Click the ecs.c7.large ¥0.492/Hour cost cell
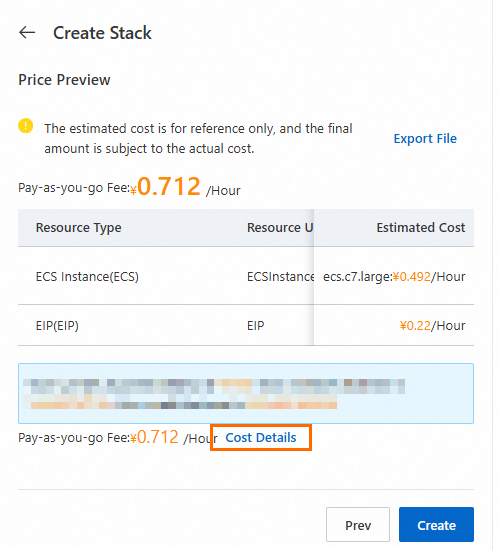The image size is (498, 550). (394, 277)
